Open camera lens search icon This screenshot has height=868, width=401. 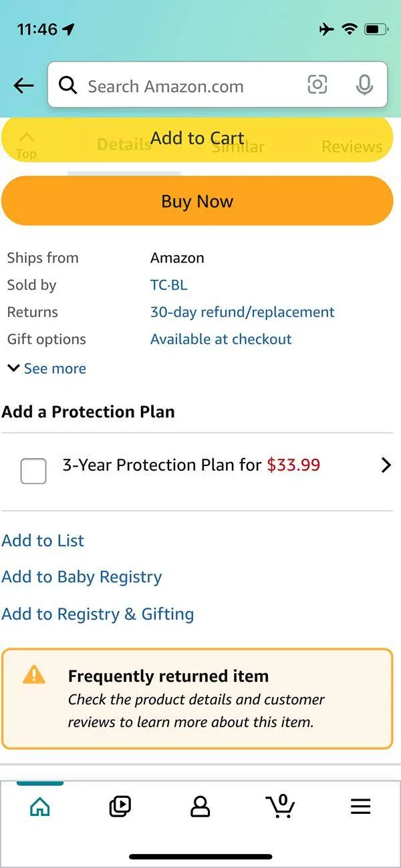click(x=317, y=85)
